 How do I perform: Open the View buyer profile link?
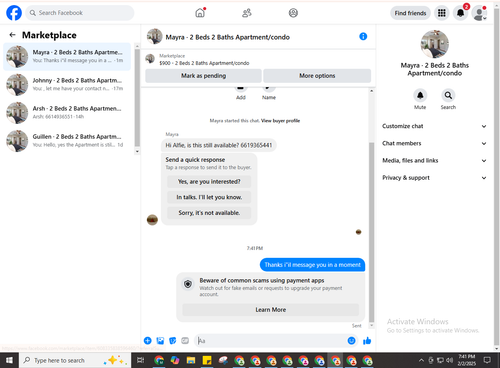(280, 121)
